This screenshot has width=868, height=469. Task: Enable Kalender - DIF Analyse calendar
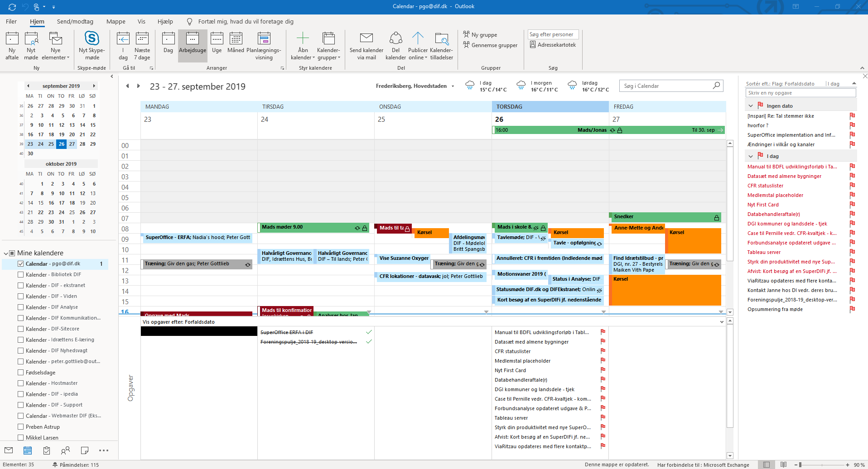click(20, 307)
